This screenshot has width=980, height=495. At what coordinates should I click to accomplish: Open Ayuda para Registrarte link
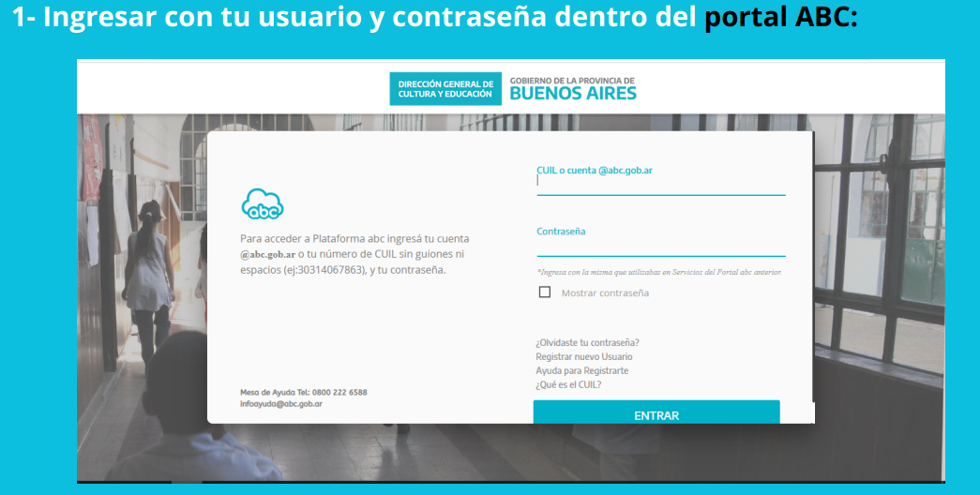pos(581,370)
